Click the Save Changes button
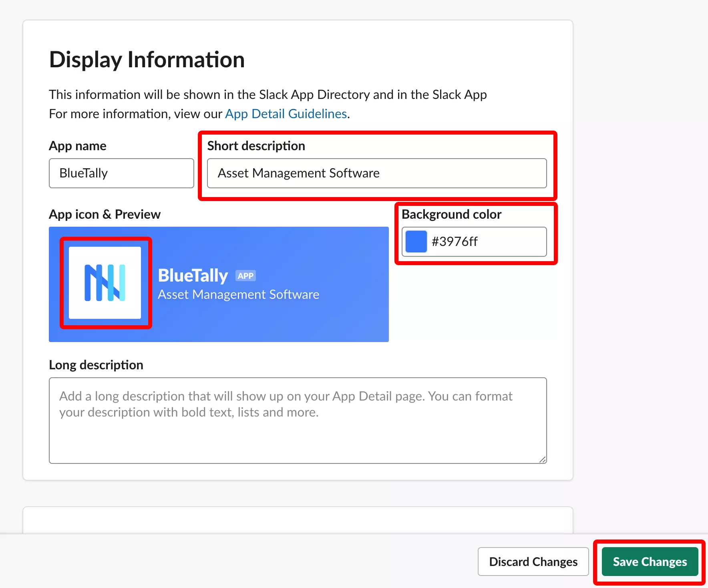 (x=650, y=562)
